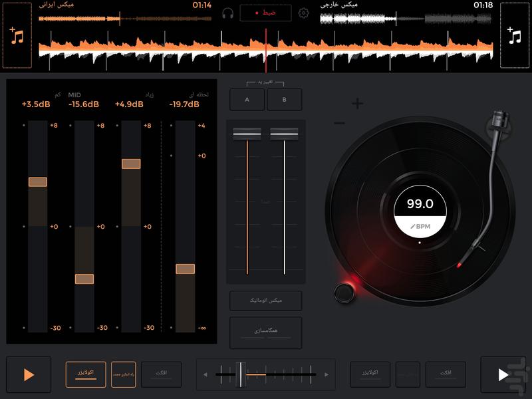Switch to the left deck effects (افکت) tab
532x399 pixels.
pos(160,374)
